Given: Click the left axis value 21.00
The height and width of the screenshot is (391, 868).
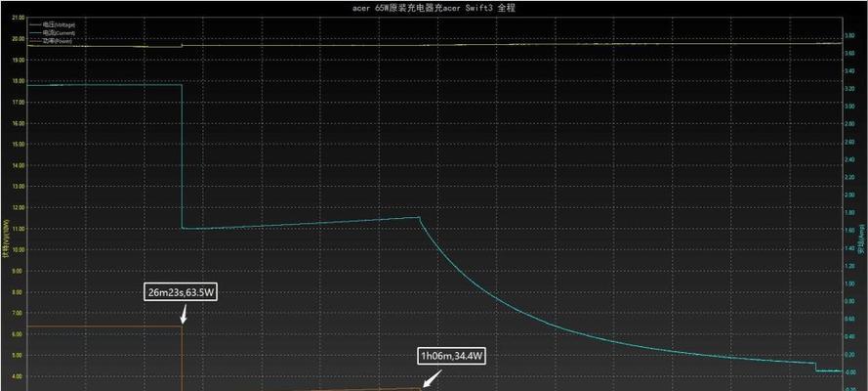Looking at the screenshot, I should click(x=19, y=18).
